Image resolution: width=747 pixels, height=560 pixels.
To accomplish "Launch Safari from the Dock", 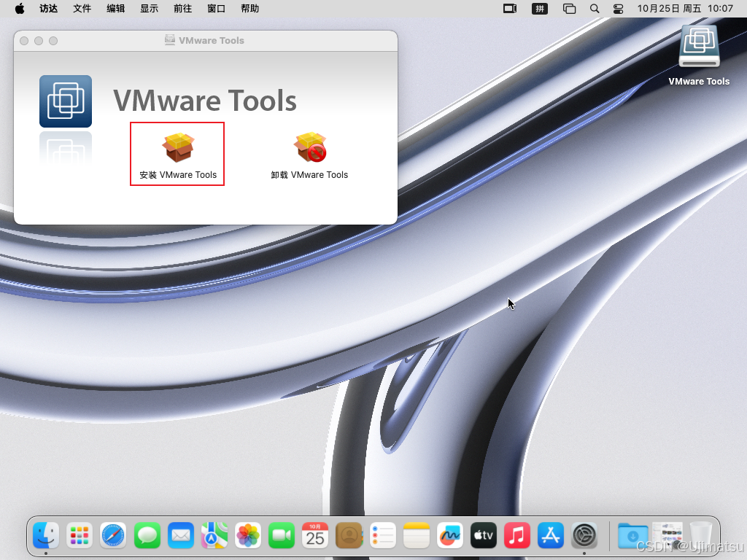I will [113, 535].
